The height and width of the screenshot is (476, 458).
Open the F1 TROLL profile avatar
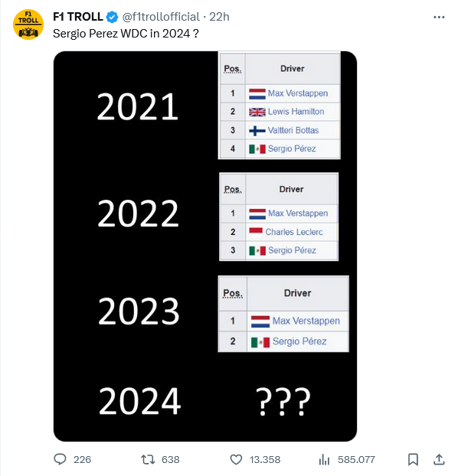coord(28,24)
